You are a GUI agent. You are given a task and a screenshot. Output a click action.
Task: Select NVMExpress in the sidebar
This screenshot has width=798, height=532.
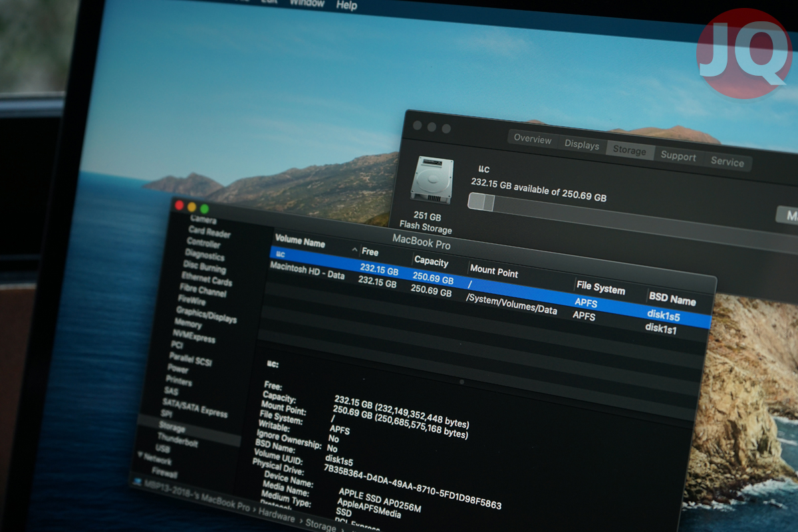point(194,336)
